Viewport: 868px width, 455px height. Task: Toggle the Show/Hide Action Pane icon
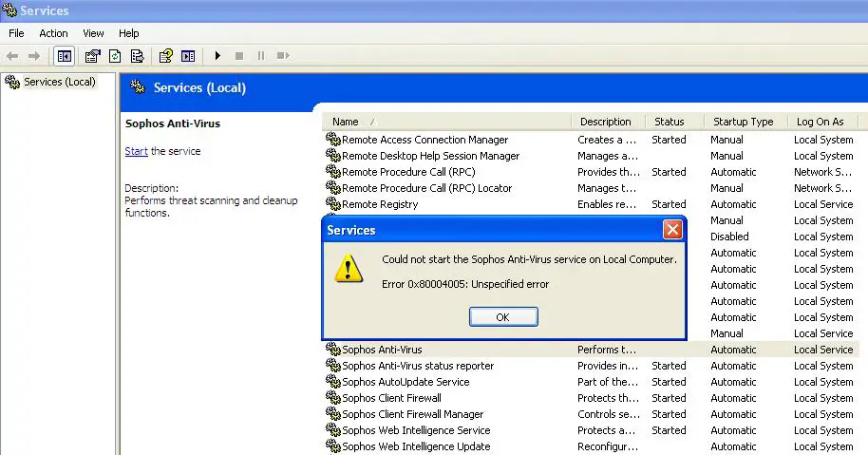click(188, 56)
